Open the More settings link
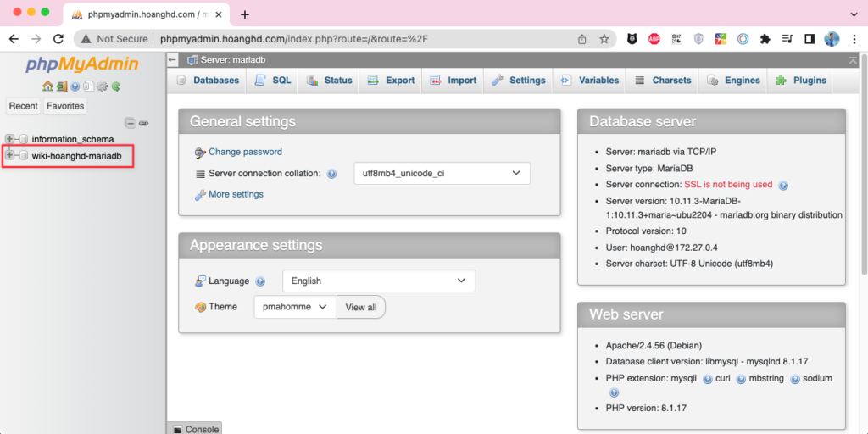Screen dimensions: 868x434 coord(236,194)
